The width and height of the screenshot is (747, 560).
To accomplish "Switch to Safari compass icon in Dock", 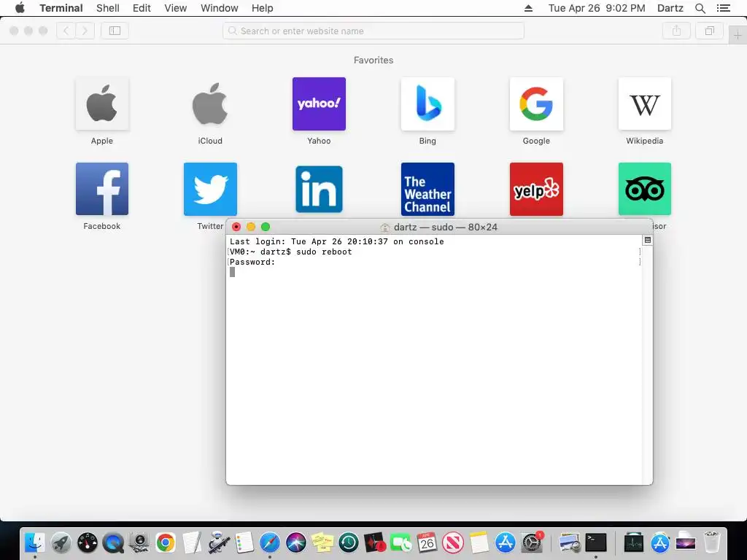I will pos(270,542).
